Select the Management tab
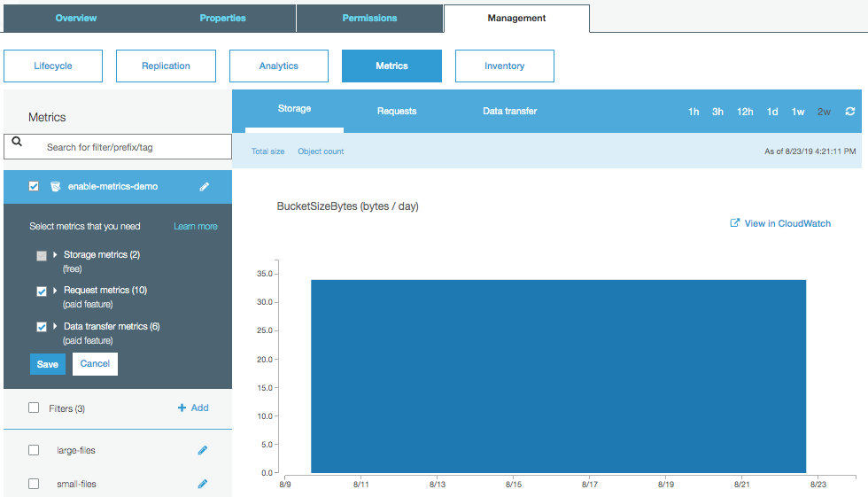 pos(516,19)
